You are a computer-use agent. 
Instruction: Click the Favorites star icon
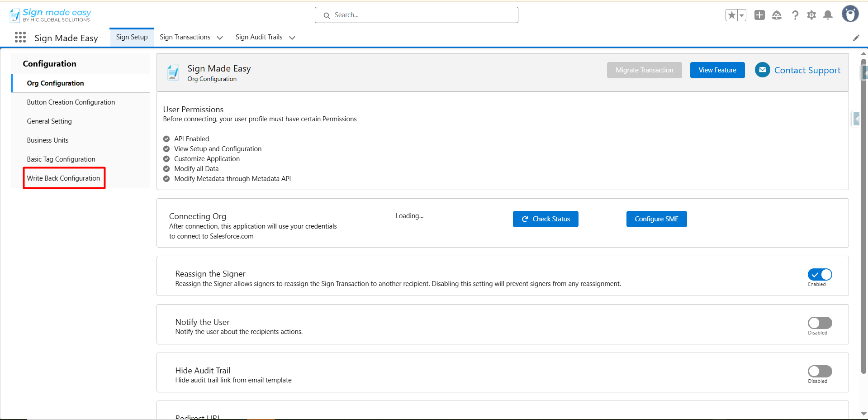point(731,15)
